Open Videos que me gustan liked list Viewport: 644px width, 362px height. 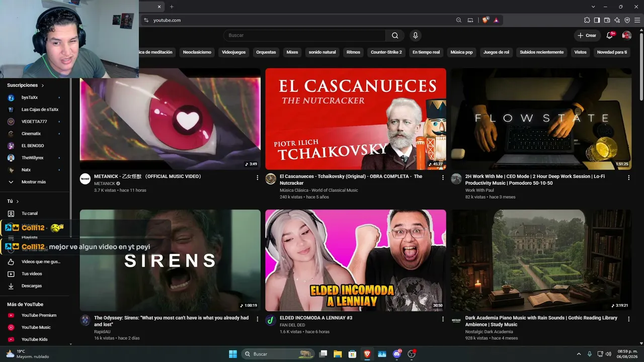click(x=35, y=261)
